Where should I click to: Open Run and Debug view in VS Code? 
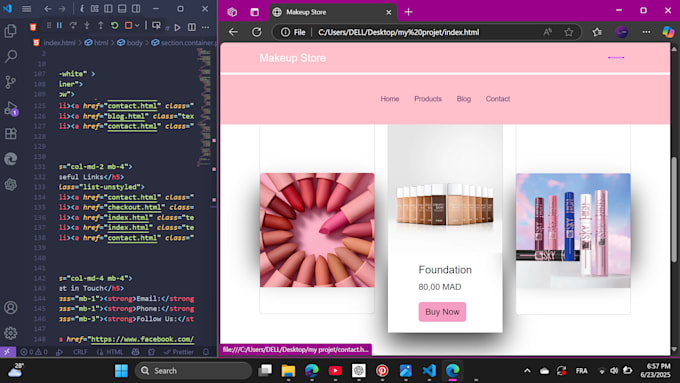pos(10,108)
